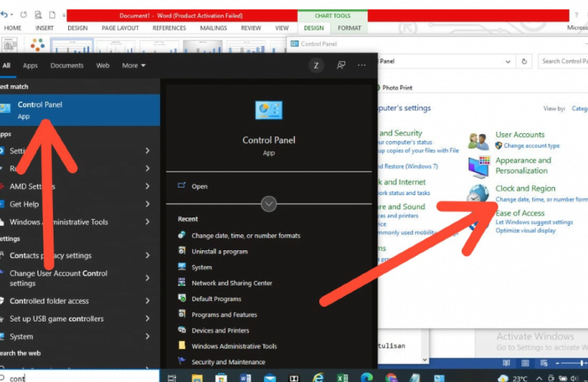Screen dimensions: 588x382
Task: Expand the More filter dropdown in the search panel
Action: [x=133, y=66]
